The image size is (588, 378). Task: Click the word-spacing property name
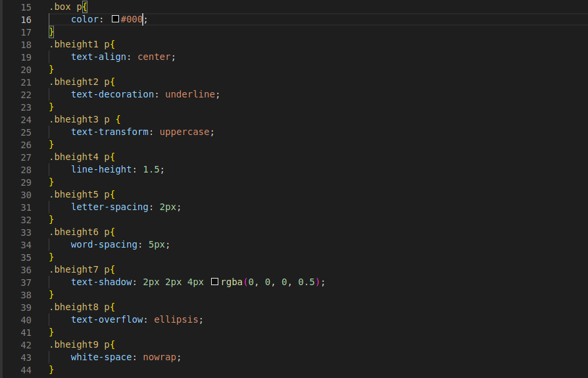point(104,244)
